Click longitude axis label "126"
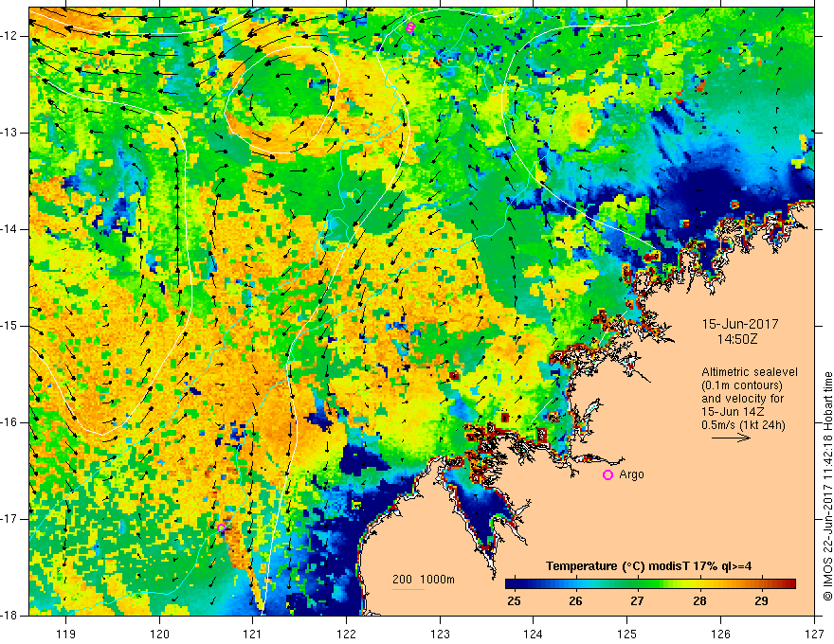Screen dimensions: 834x644 [x=720, y=634]
